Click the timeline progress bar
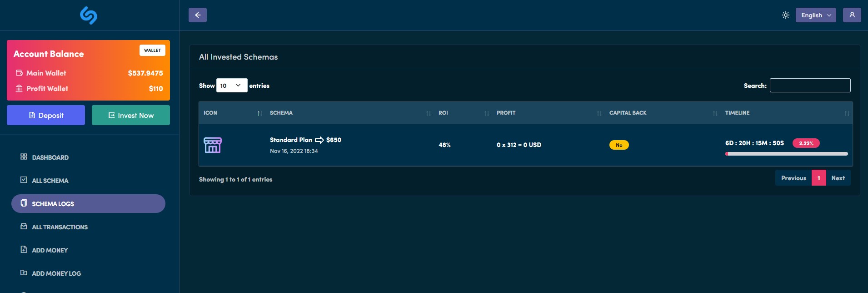Screen dimensions: 868x293 tap(787, 154)
